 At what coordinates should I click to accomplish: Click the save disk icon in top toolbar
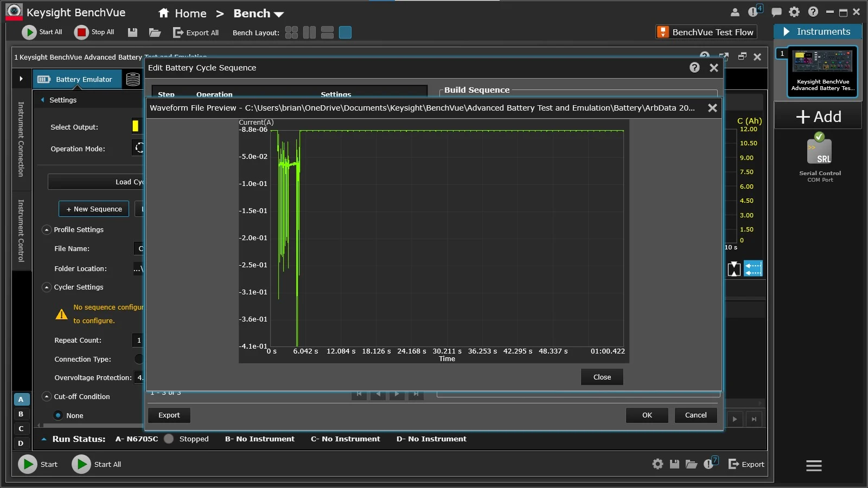(132, 33)
